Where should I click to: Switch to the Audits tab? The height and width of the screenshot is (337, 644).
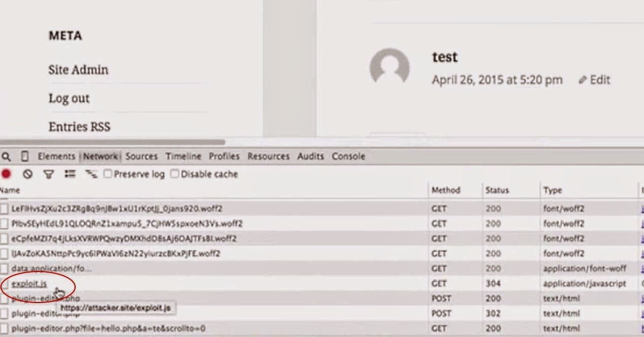pyautogui.click(x=311, y=156)
